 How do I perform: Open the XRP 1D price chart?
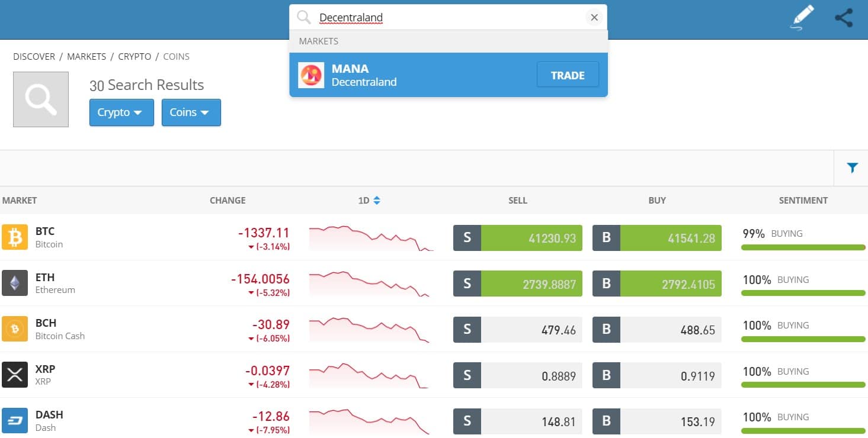tap(369, 375)
